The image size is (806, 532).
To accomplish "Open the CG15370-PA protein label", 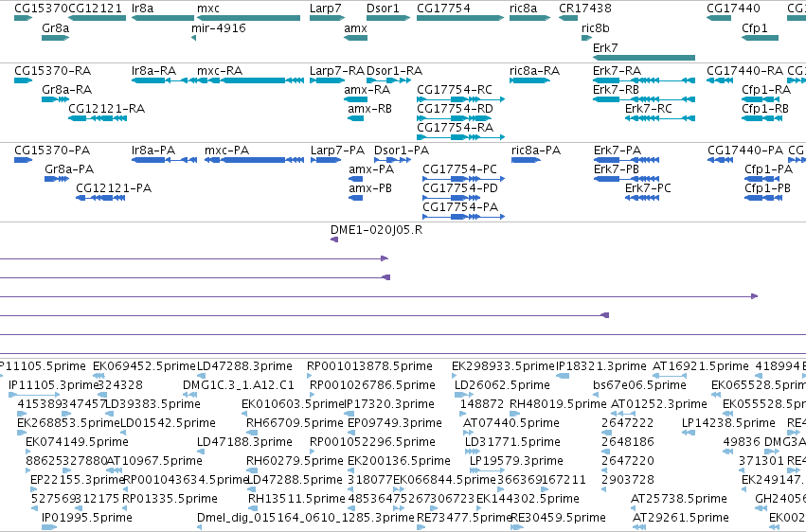I will click(x=52, y=151).
